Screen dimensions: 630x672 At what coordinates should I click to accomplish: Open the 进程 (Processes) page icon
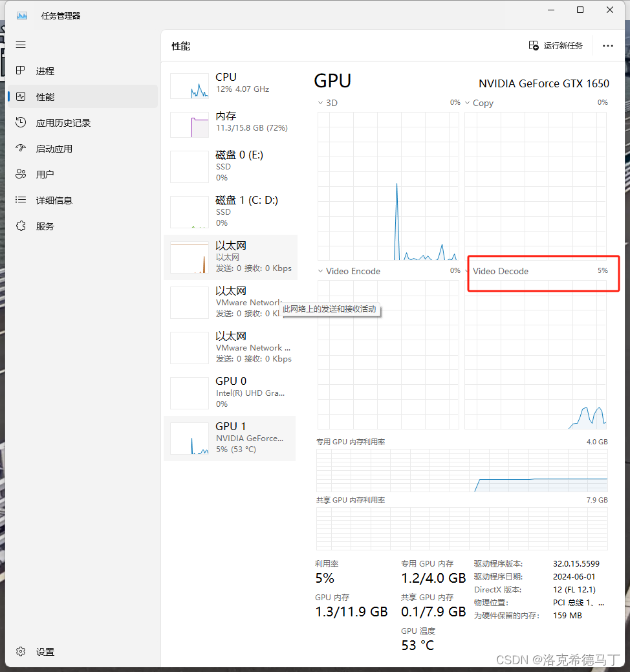point(21,70)
